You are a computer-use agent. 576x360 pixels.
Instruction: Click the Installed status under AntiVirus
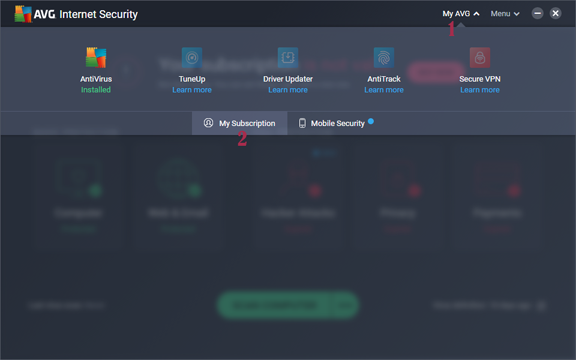pyautogui.click(x=96, y=90)
